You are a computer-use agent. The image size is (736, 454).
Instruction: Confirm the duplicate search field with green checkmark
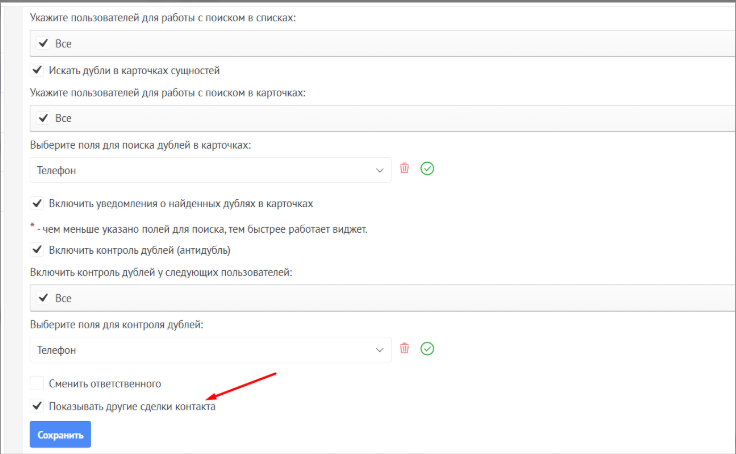[427, 169]
